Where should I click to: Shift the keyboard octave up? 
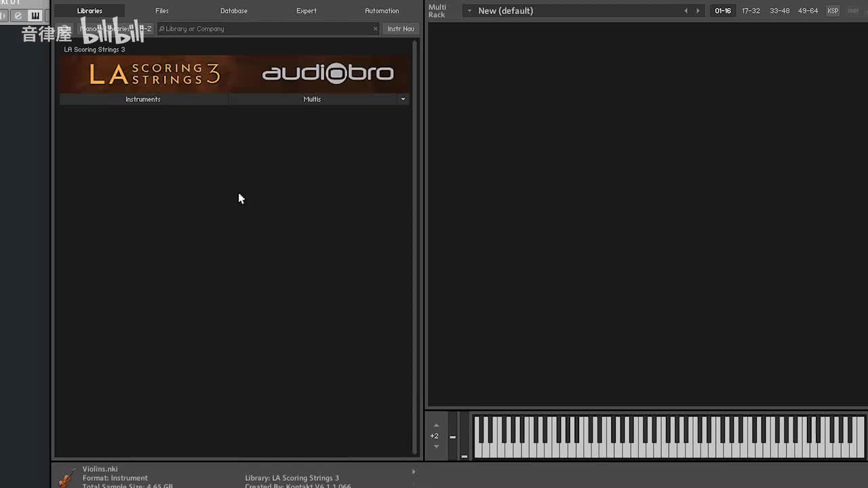(436, 426)
